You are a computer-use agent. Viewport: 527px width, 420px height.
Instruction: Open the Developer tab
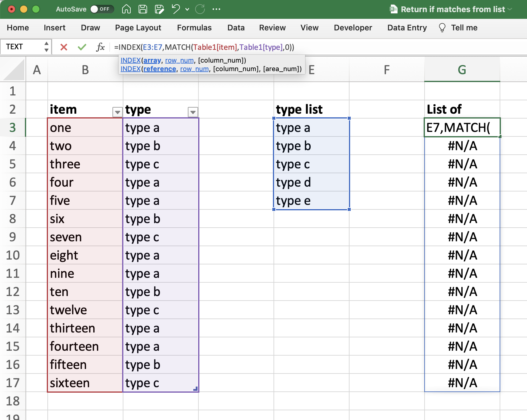tap(353, 28)
